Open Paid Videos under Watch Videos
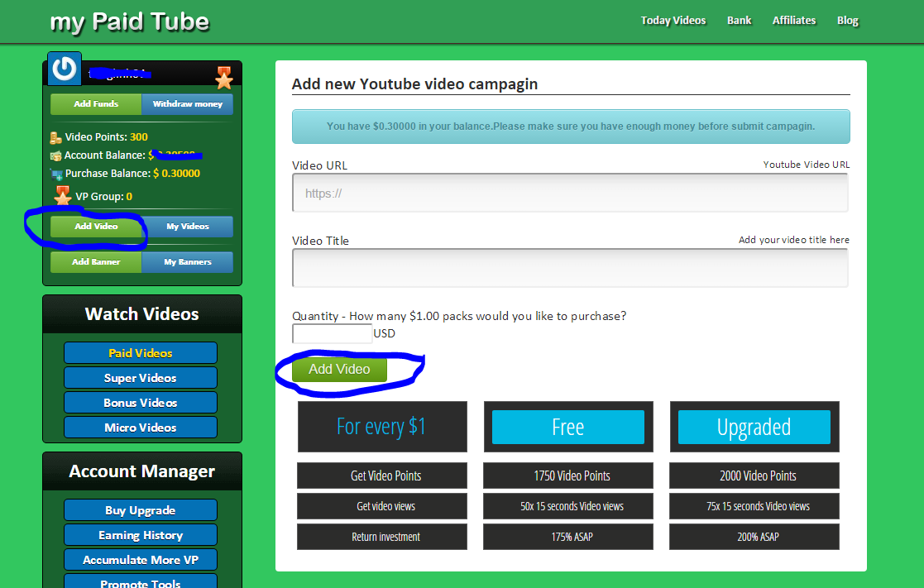The height and width of the screenshot is (588, 924). pyautogui.click(x=141, y=353)
